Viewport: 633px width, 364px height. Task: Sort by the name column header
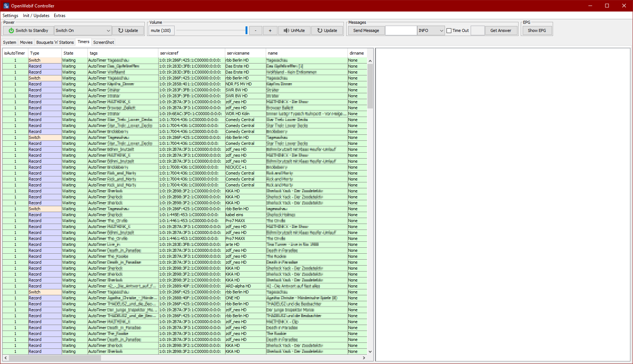coord(307,53)
